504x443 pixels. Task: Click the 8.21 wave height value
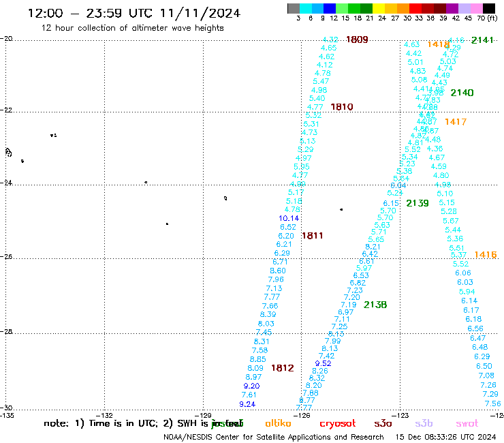pyautogui.click(x=373, y=247)
